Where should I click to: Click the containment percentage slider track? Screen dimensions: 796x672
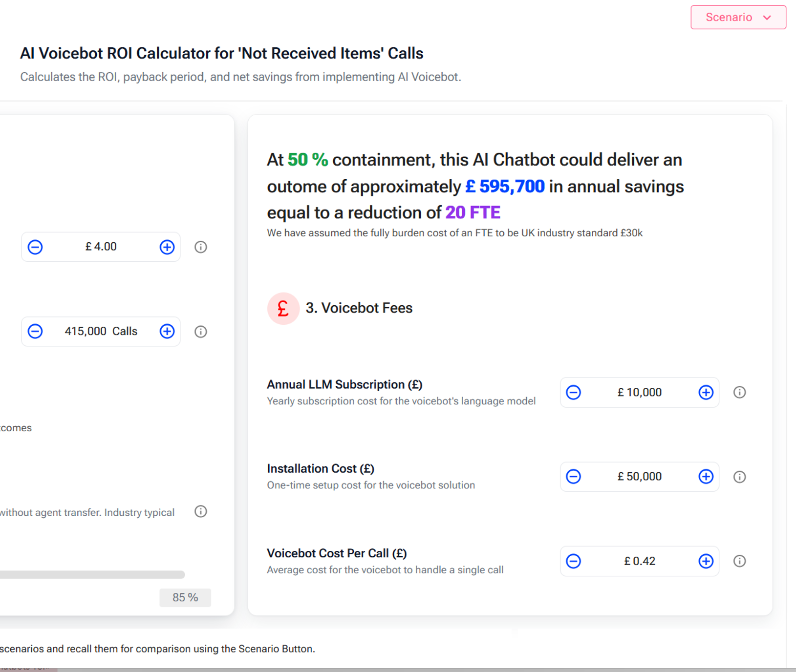92,575
